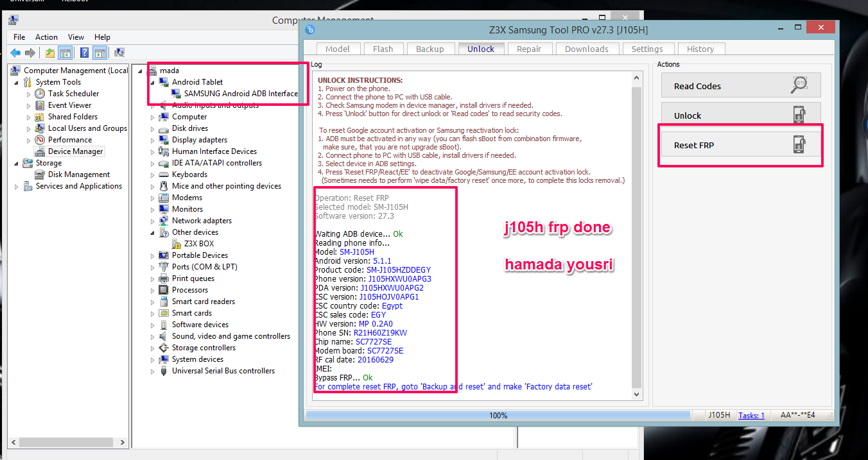
Task: Click the Local Users and Groups icon
Action: 40,128
